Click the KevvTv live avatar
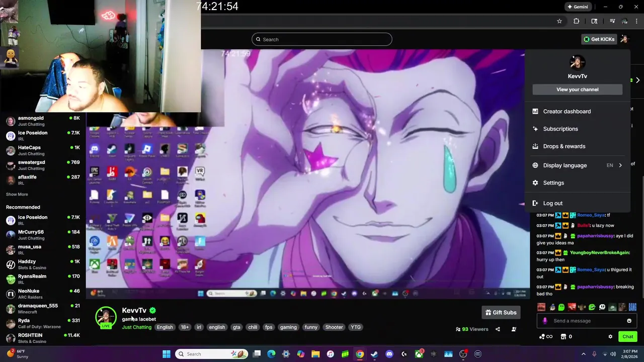Viewport: 644px width, 362px height. (x=106, y=317)
